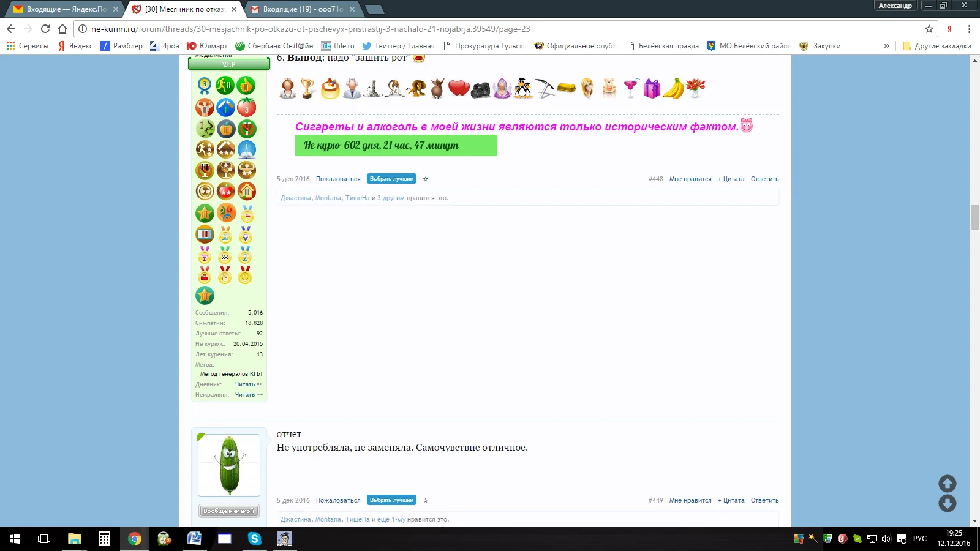
Task: Click Пожаловаться on post #448
Action: 338,179
